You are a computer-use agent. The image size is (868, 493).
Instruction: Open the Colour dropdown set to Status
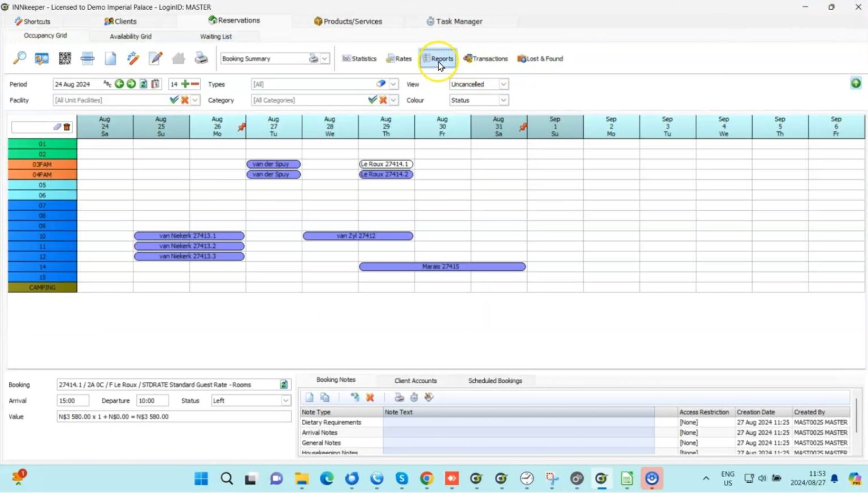pos(503,100)
